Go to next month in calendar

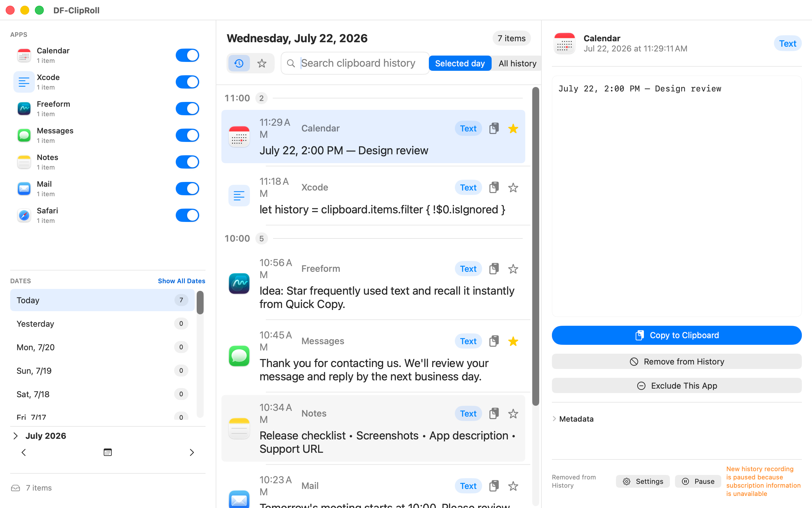192,452
